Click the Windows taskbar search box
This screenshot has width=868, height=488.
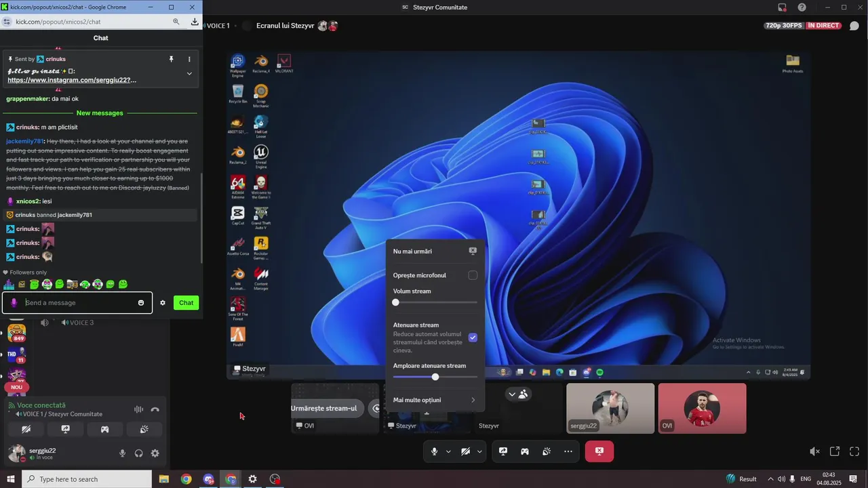click(x=87, y=479)
